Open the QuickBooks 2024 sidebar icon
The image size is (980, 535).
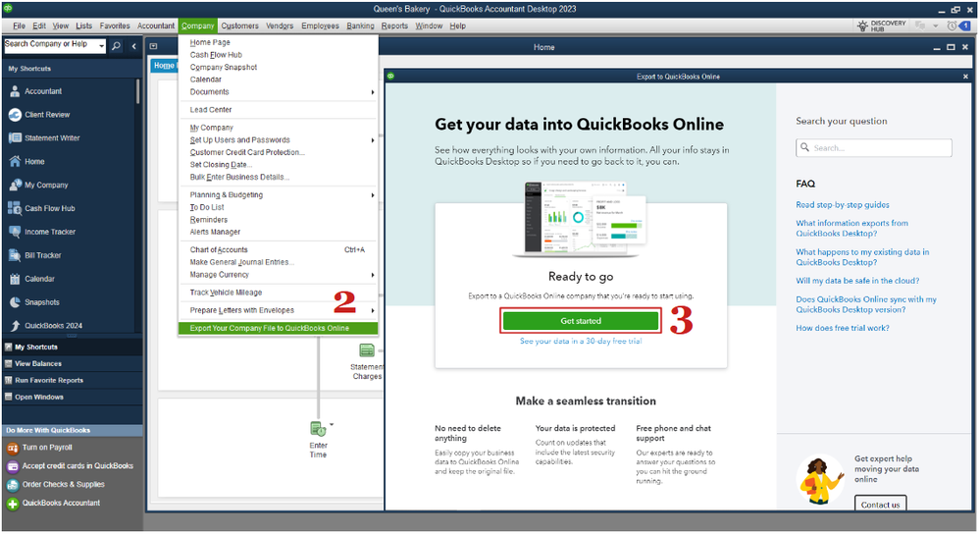(15, 326)
